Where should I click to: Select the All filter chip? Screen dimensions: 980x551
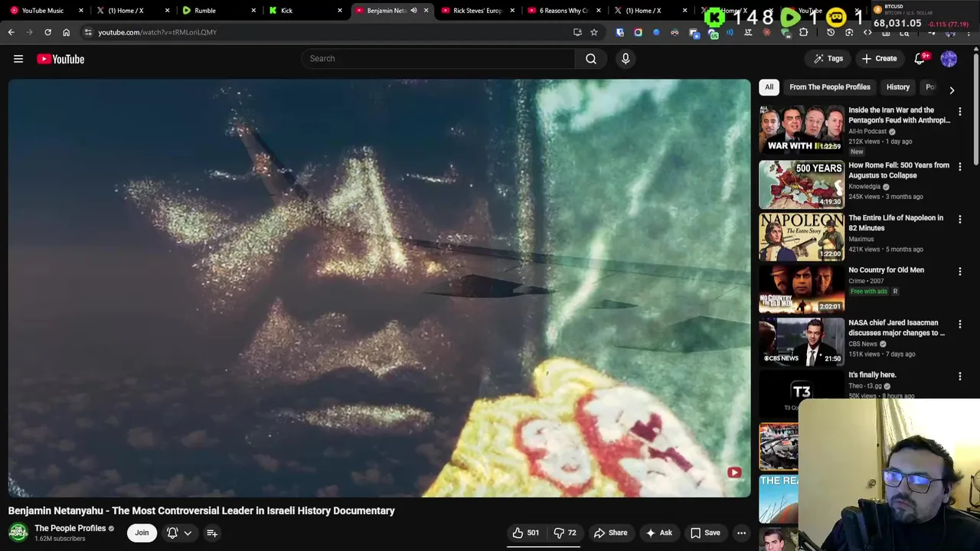coord(769,87)
